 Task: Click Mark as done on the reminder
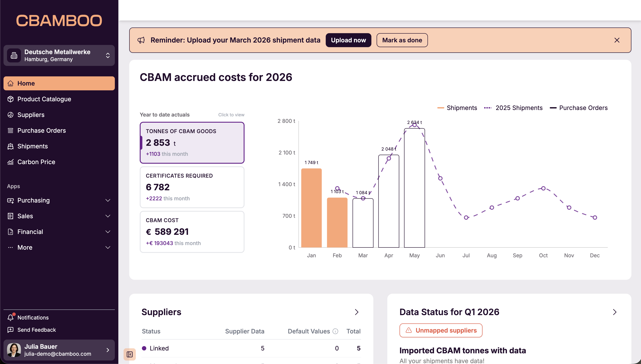tap(402, 40)
